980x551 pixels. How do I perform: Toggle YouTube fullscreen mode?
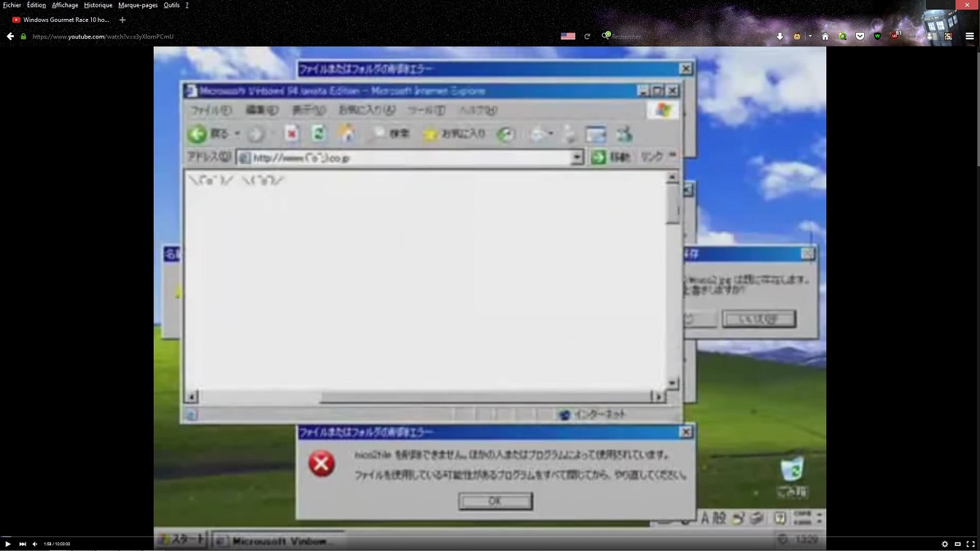970,544
